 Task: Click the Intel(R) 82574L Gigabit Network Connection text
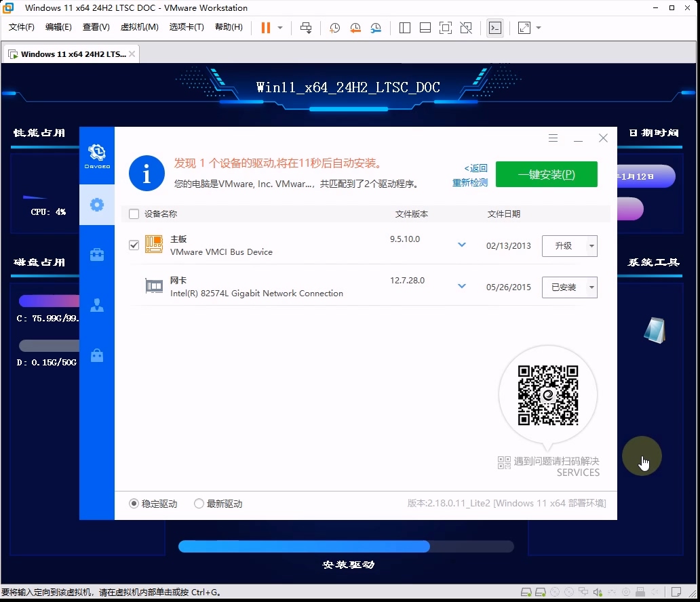coord(256,293)
